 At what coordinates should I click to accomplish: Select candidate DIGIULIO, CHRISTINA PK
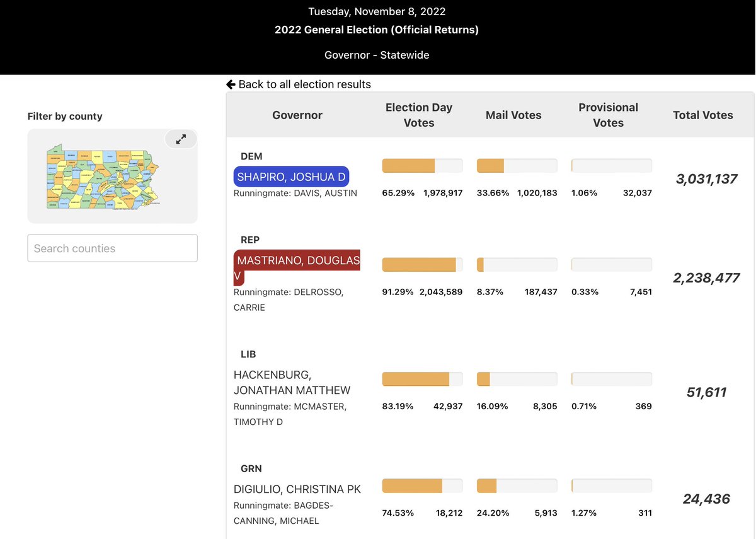tap(297, 489)
